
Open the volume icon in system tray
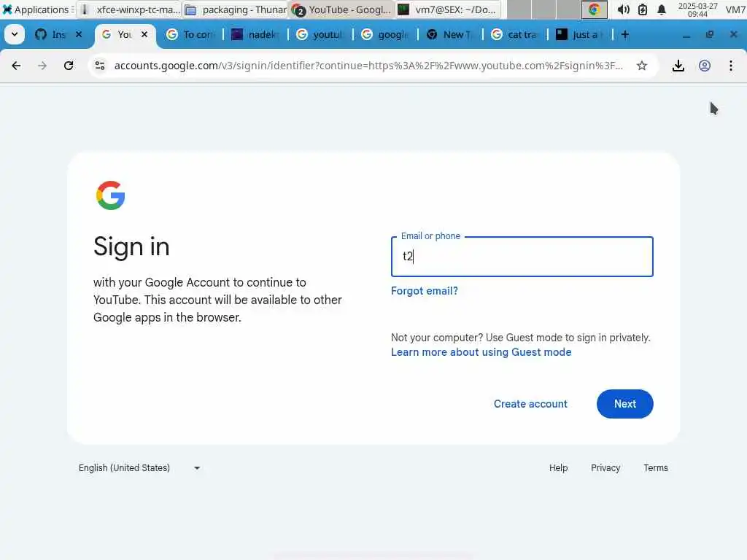[623, 9]
